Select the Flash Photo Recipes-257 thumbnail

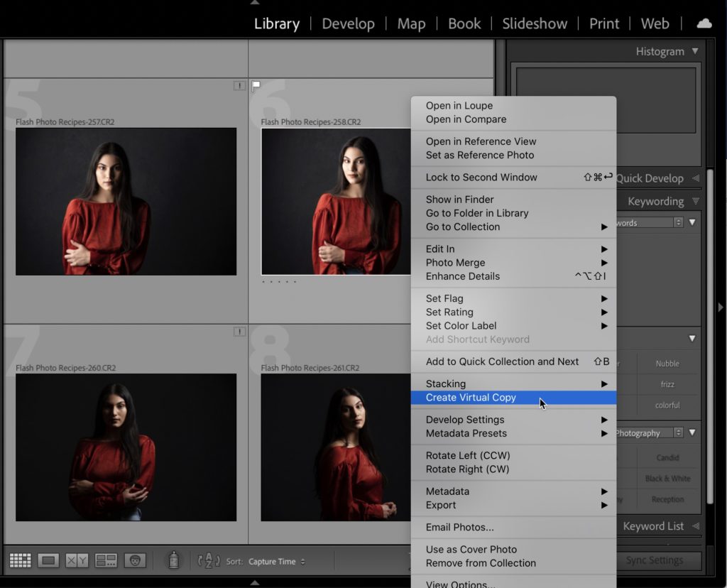pos(126,201)
